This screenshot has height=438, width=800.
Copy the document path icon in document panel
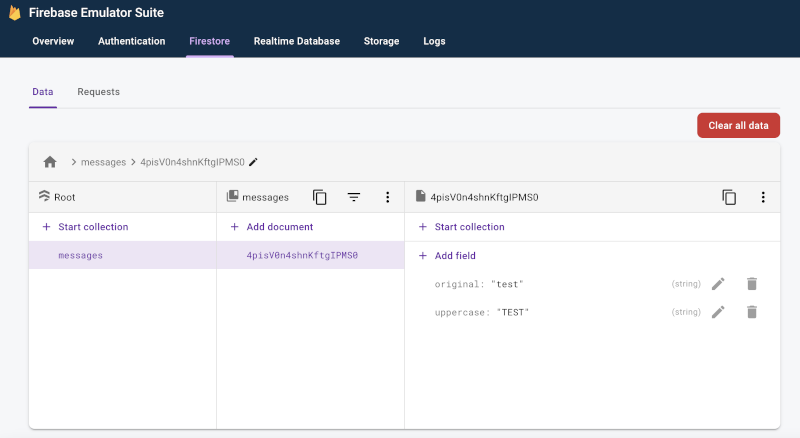[729, 198]
